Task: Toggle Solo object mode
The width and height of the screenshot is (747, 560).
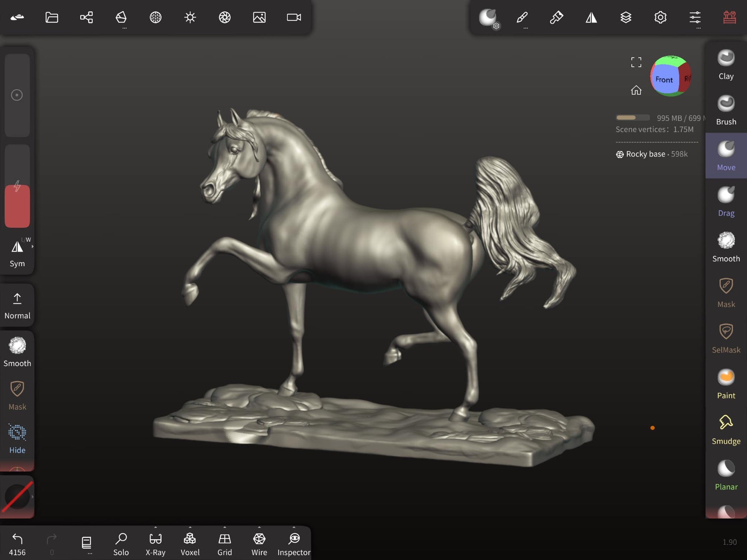Action: (121, 544)
